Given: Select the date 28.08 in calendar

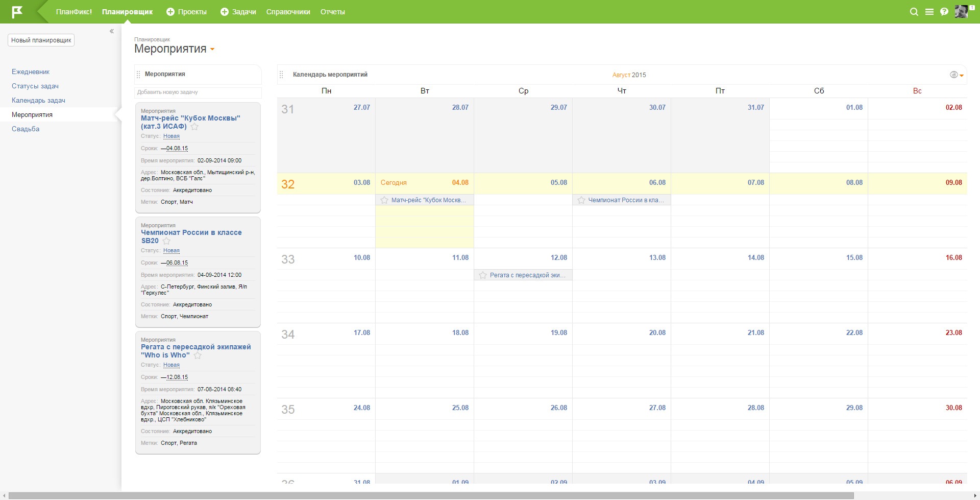Looking at the screenshot, I should coord(756,408).
